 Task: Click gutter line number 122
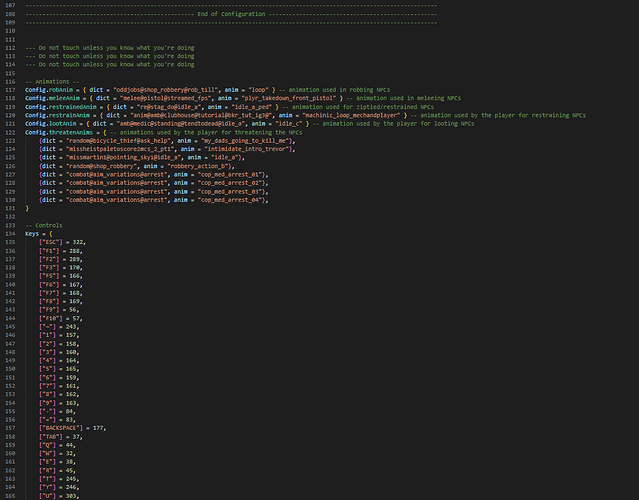pyautogui.click(x=10, y=132)
